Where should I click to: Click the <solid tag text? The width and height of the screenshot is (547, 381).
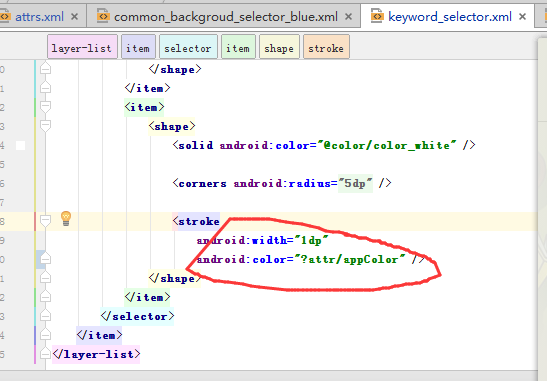[193, 145]
